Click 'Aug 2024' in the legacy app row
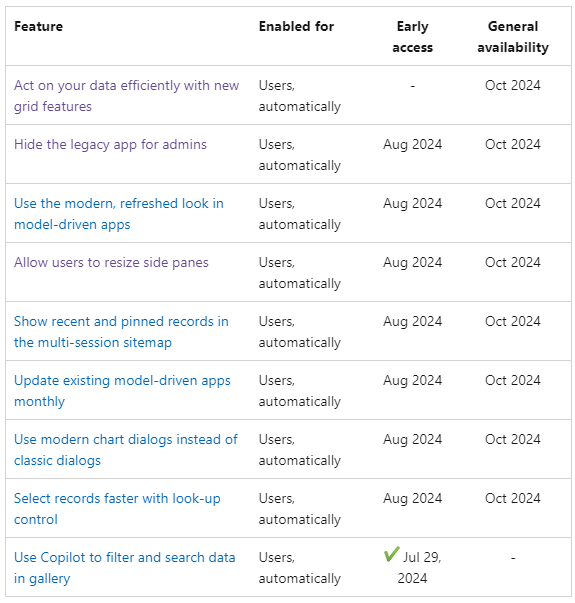This screenshot has width=575, height=603. [x=412, y=145]
